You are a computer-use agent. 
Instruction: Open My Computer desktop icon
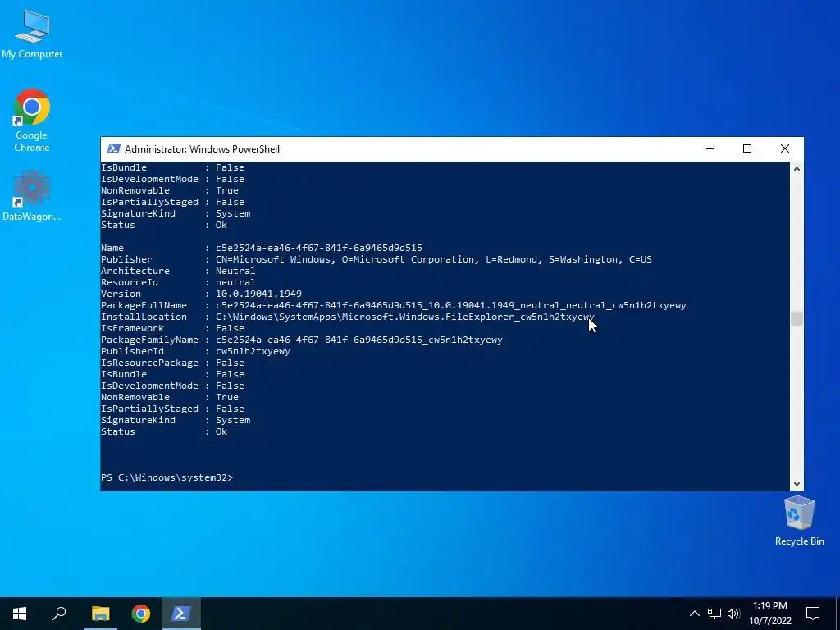click(x=32, y=34)
